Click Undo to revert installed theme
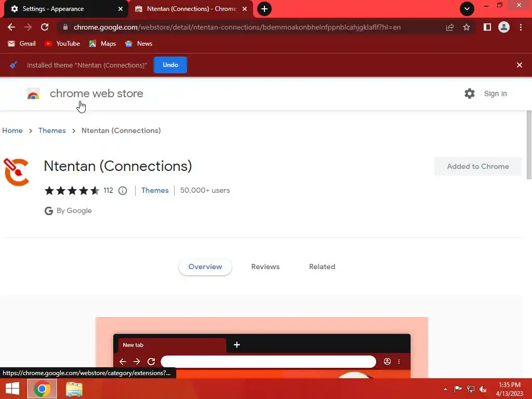 [170, 65]
